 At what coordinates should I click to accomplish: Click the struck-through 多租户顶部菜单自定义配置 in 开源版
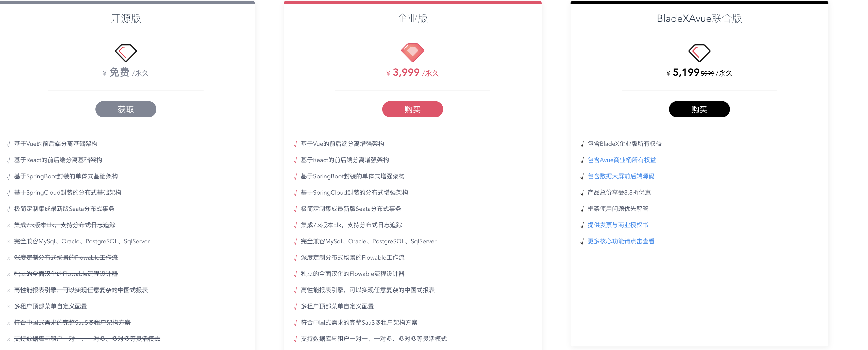pyautogui.click(x=51, y=306)
